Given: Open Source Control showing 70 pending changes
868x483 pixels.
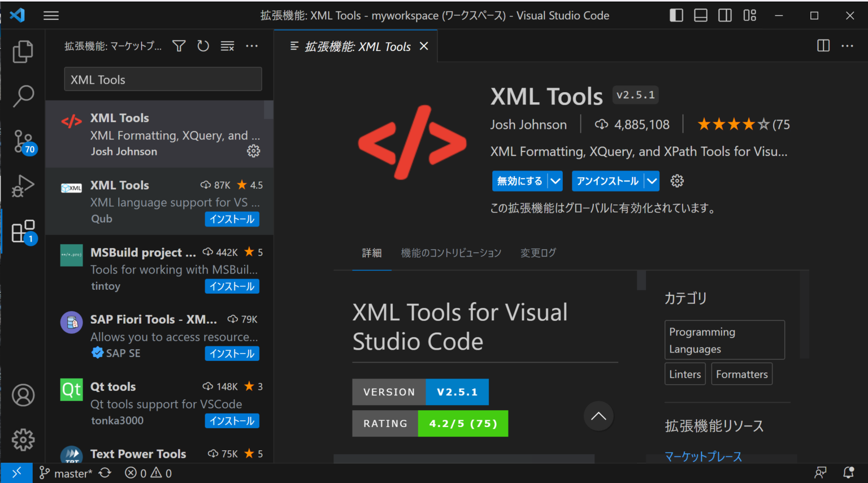Looking at the screenshot, I should tap(23, 141).
